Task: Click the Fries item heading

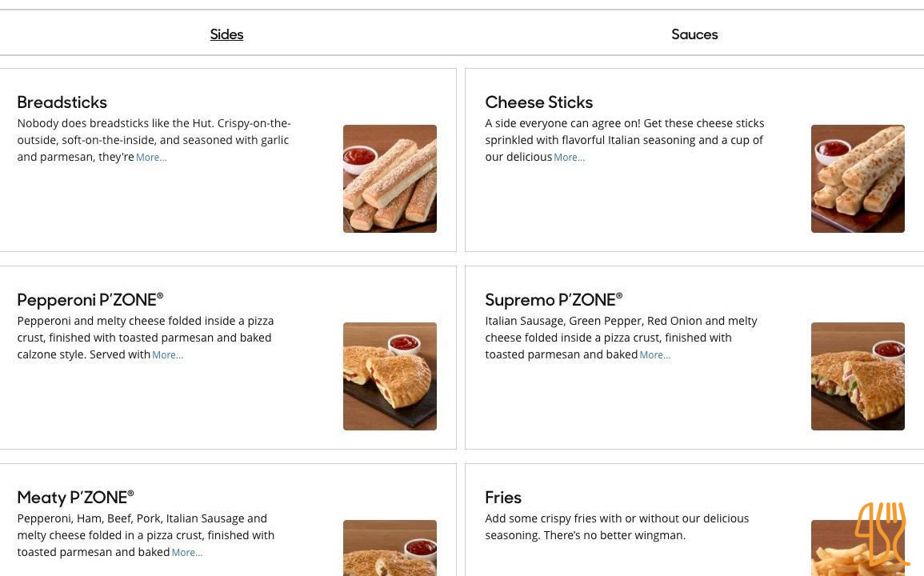Action: (503, 498)
